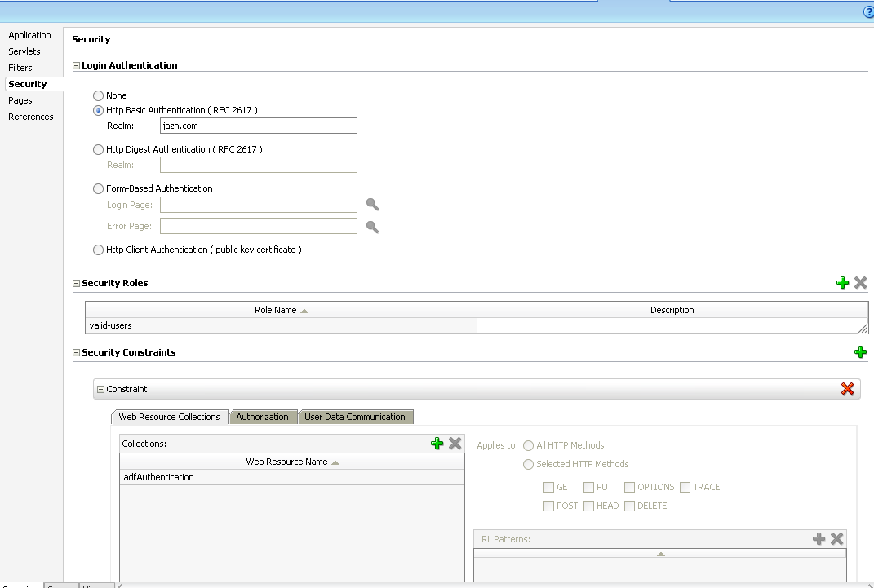Collapse the Security Constraints section
The width and height of the screenshot is (874, 588).
pos(77,352)
